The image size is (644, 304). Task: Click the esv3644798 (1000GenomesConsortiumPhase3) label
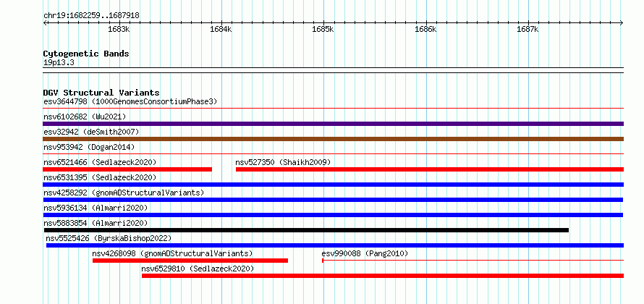click(130, 101)
